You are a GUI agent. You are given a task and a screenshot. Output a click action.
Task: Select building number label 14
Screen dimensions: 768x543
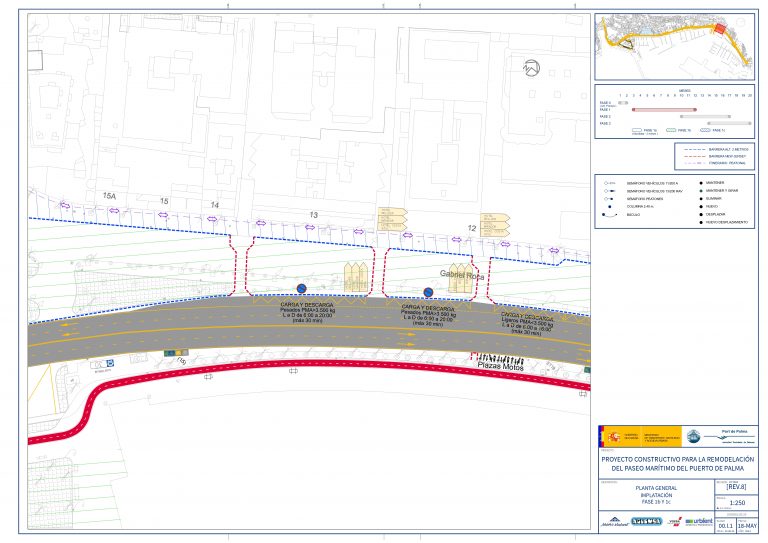pos(215,205)
